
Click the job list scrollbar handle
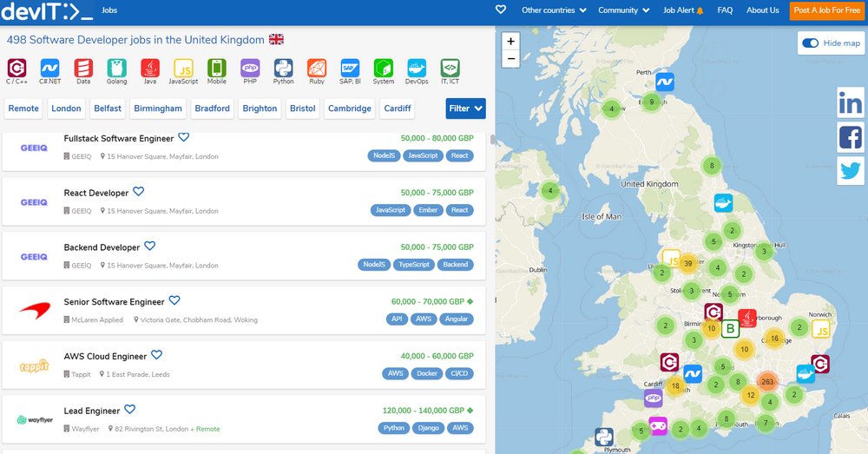tap(492, 140)
